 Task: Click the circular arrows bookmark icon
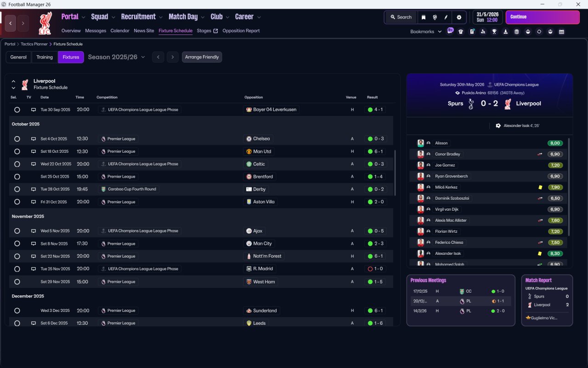(539, 32)
